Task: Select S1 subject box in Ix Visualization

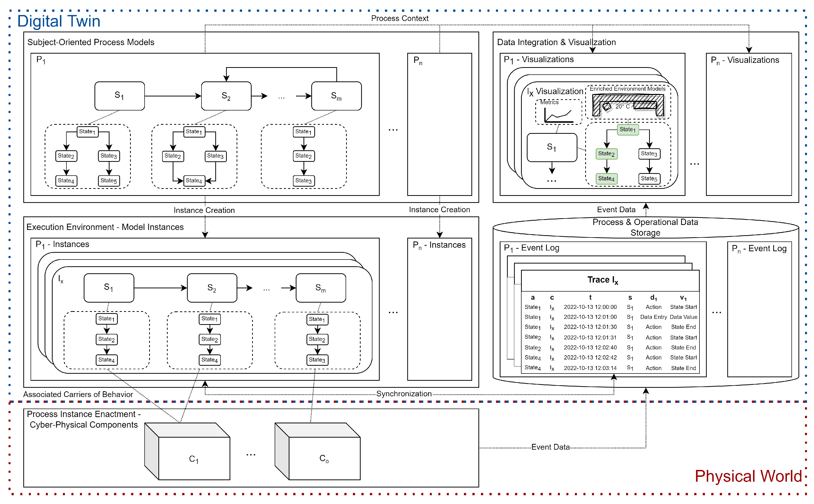Action: coord(552,147)
